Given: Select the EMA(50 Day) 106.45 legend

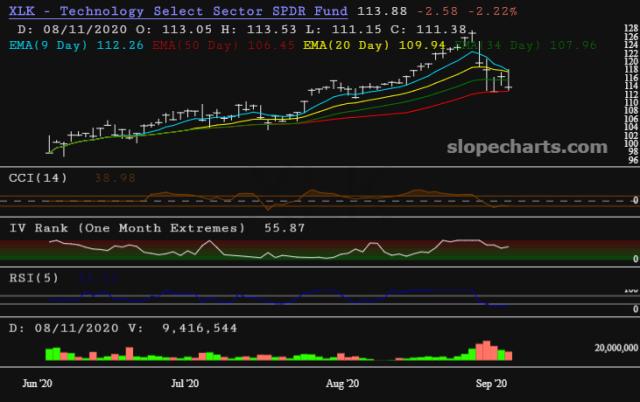Looking at the screenshot, I should (223, 45).
